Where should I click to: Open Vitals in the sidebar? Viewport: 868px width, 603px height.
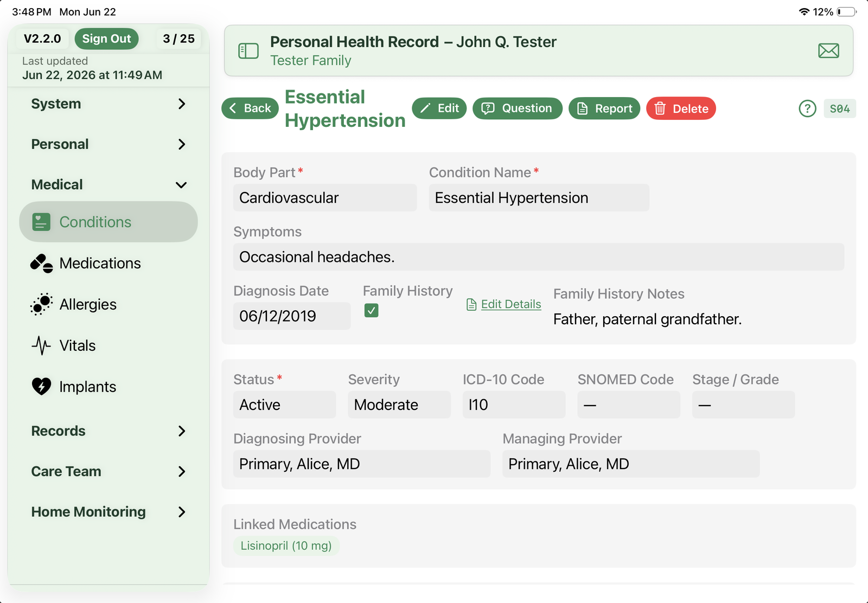(108, 345)
